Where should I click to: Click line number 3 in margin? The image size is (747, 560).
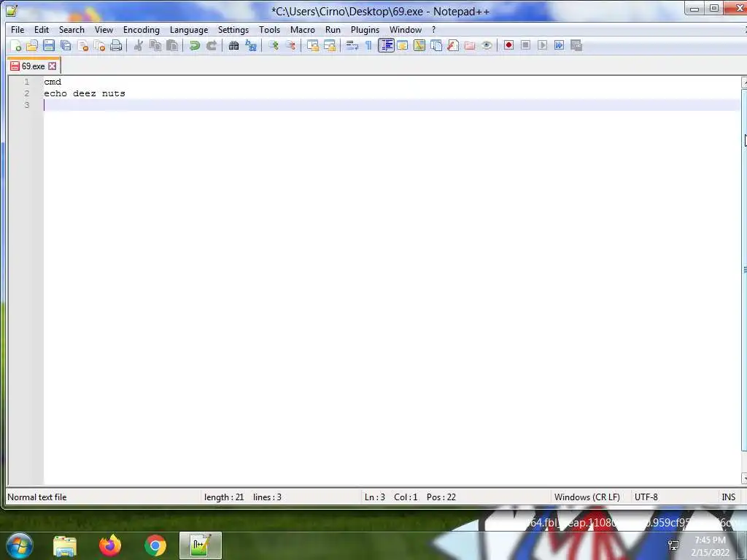click(x=27, y=105)
